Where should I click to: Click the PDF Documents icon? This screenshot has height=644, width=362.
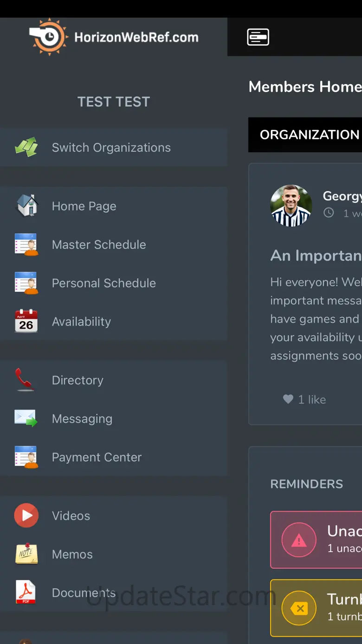pyautogui.click(x=26, y=592)
